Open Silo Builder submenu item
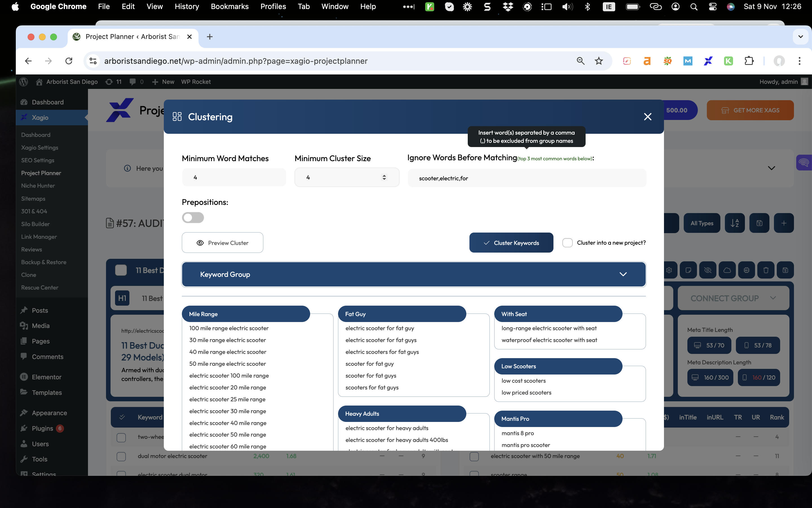This screenshot has width=812, height=508. [x=35, y=224]
